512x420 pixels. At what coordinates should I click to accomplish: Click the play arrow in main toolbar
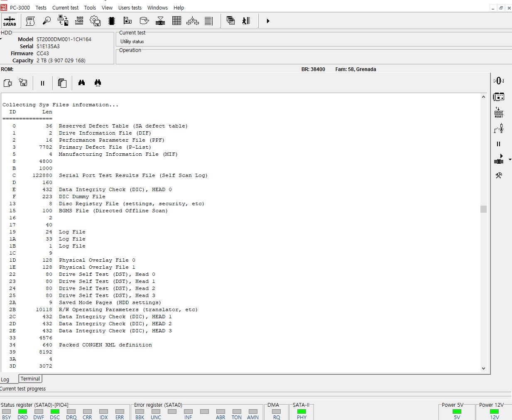268,21
